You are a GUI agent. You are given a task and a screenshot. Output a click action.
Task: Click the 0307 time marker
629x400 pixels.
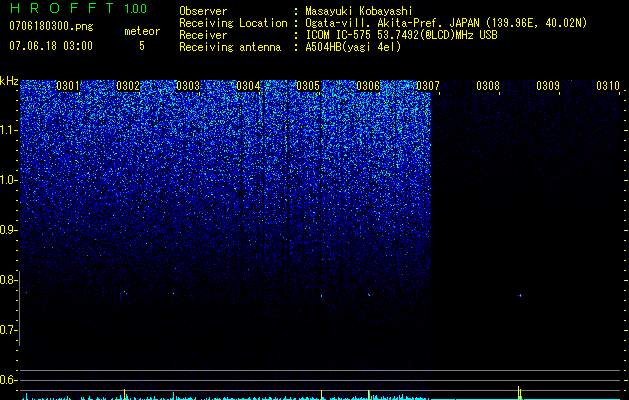[428, 86]
